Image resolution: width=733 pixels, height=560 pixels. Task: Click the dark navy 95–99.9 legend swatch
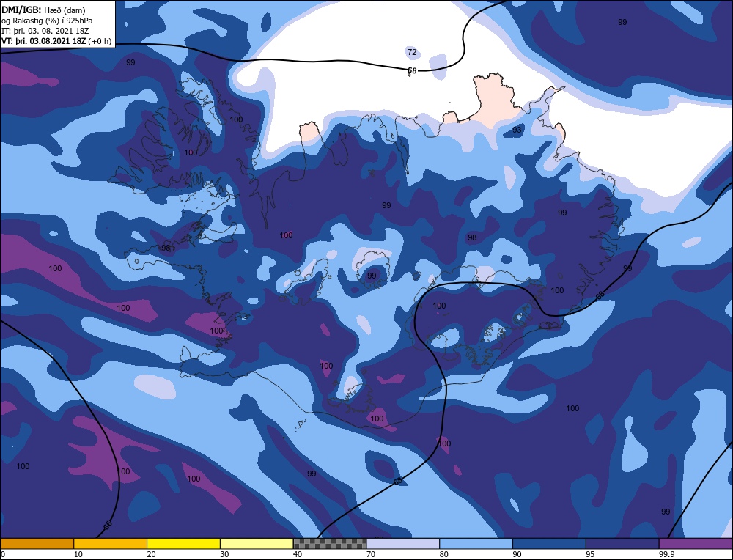622,543
